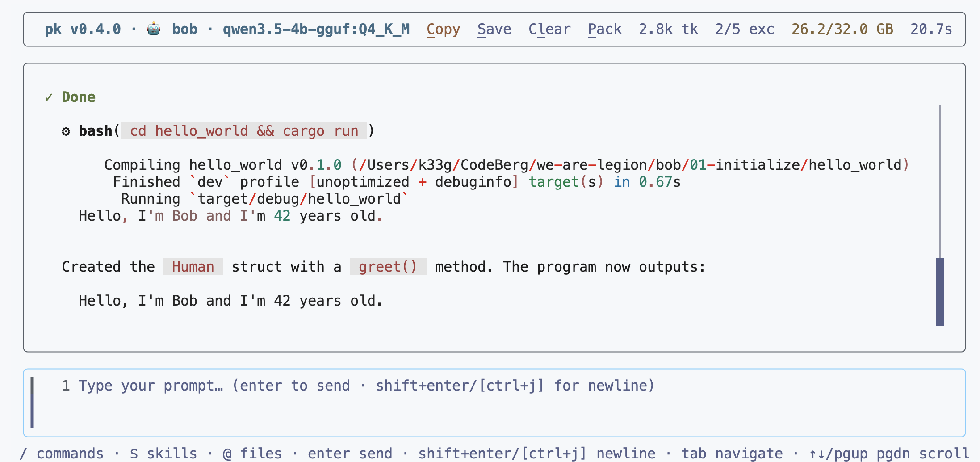Viewport: 980px width, 462px height.
Task: Click the model name qwen3.5-4b-gguf:Q4_K_M
Action: (316, 29)
